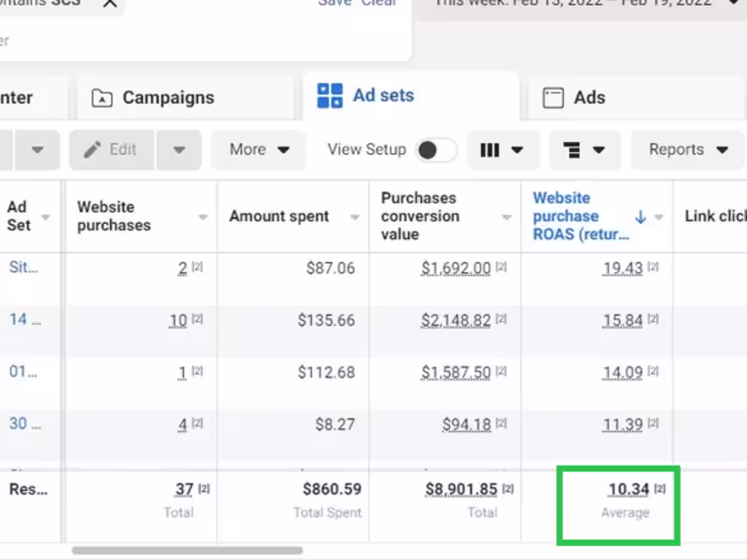Viewport: 747px width, 560px height.
Task: Click the horizontal scrollbar below the table
Action: click(187, 551)
